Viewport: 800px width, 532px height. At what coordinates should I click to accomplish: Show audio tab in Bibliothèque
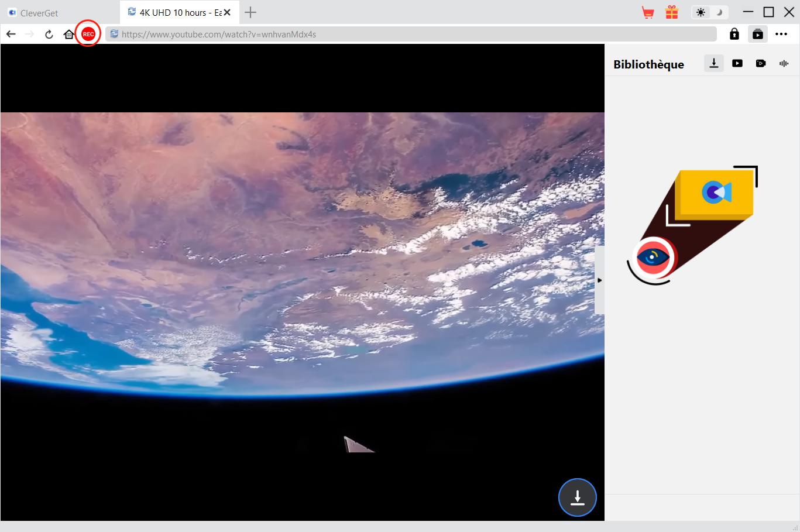pos(784,63)
